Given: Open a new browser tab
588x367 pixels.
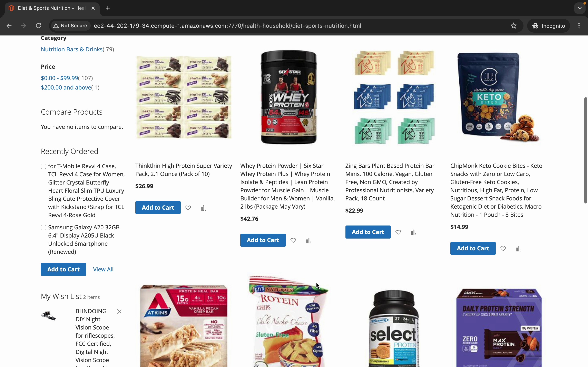Looking at the screenshot, I should point(108,8).
